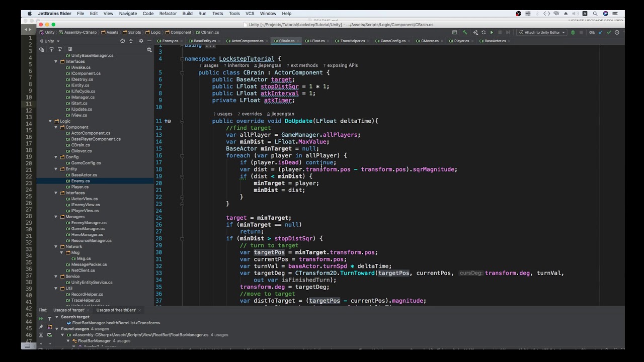
Task: Collapse the Network folder
Action: [56, 246]
